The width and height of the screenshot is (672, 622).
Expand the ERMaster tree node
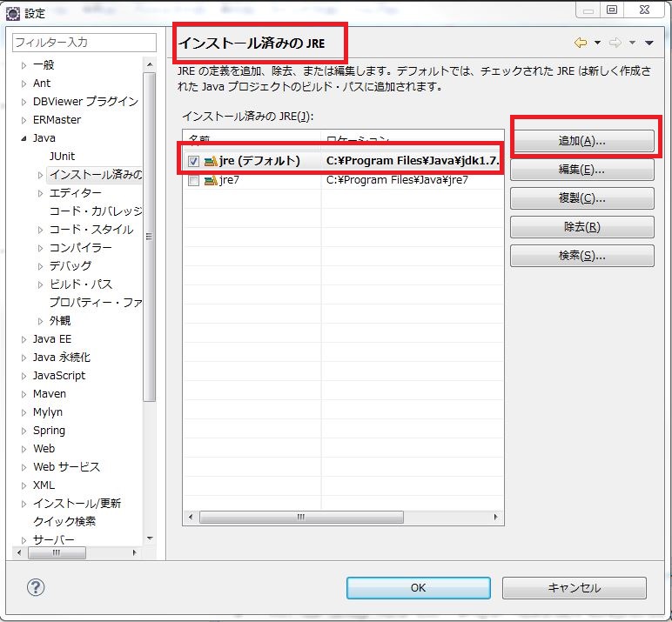click(x=24, y=120)
